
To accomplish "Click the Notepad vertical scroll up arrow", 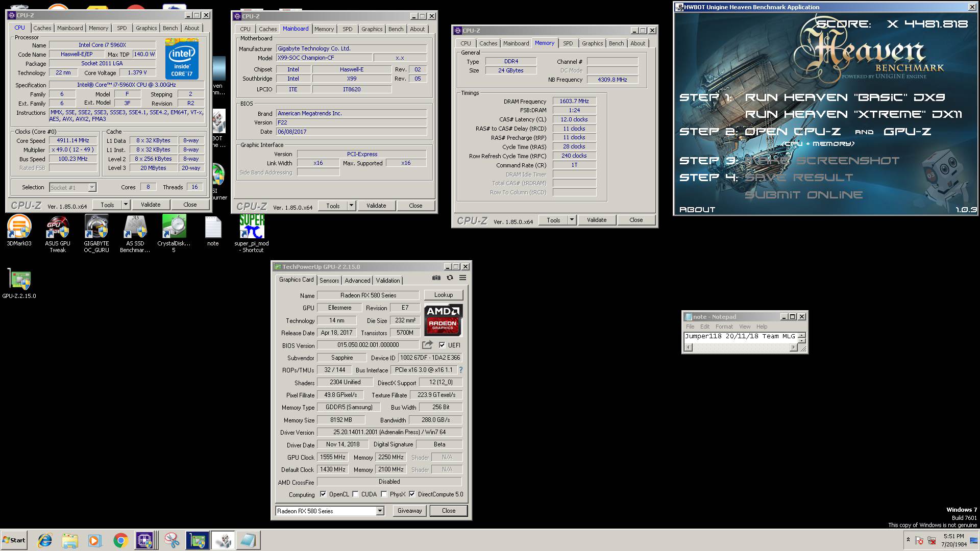I will [x=801, y=335].
